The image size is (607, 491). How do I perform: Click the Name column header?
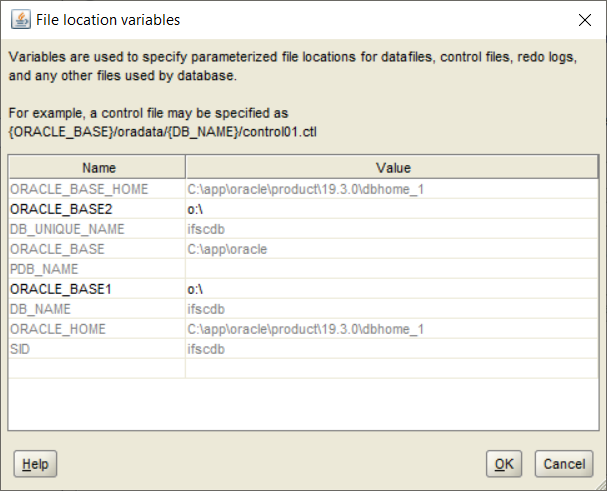point(99,168)
